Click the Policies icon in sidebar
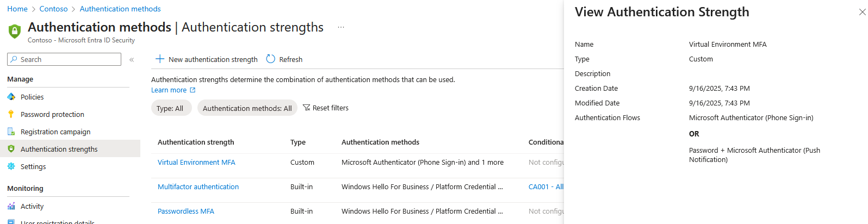 pyautogui.click(x=11, y=97)
